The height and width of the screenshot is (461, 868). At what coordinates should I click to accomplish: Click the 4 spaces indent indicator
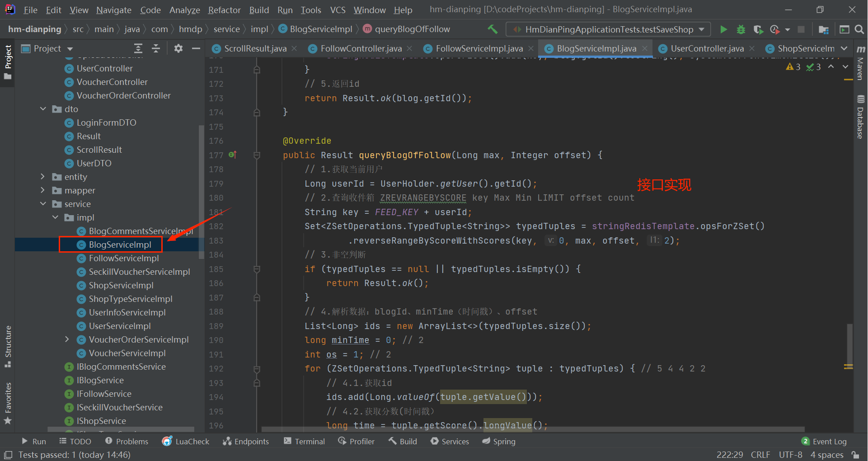click(827, 455)
